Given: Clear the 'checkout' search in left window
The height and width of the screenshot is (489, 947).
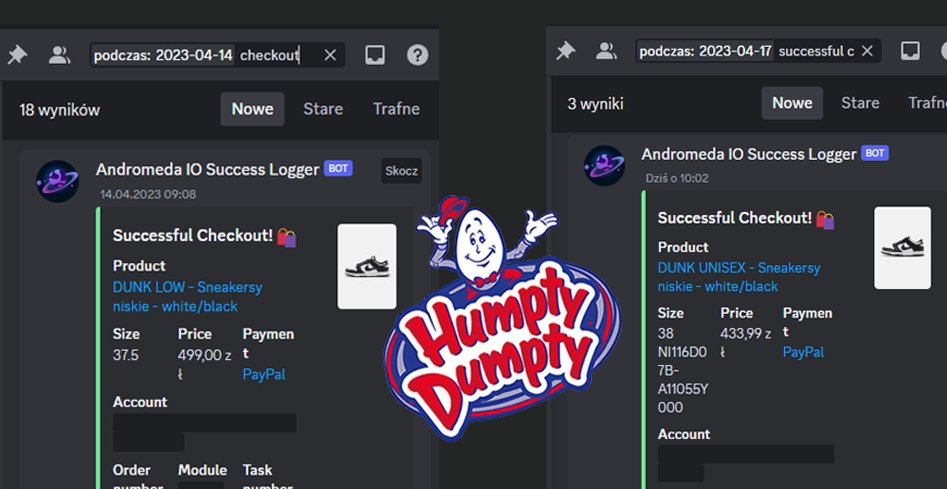Looking at the screenshot, I should click(330, 55).
